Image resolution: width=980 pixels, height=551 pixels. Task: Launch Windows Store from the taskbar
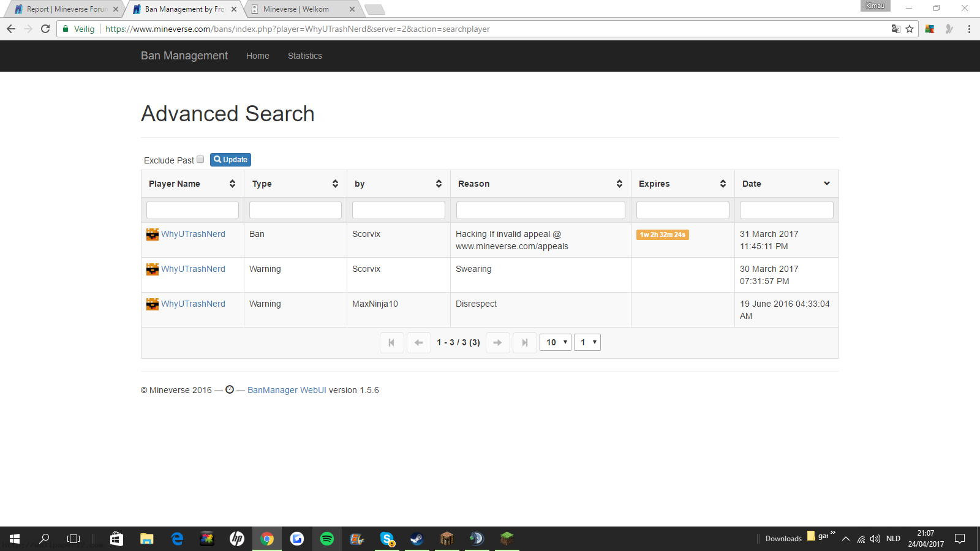point(116,539)
